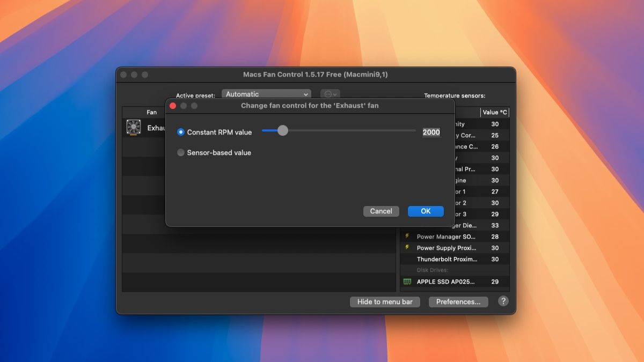Open help with question mark button
Viewport: 644px width, 362px height.
(x=503, y=301)
